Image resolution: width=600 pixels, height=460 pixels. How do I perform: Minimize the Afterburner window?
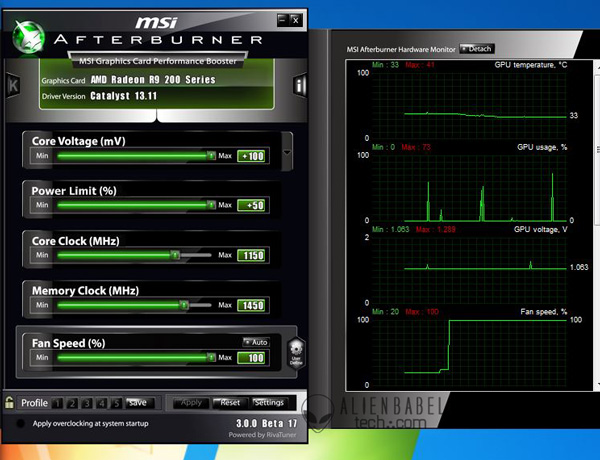pos(282,20)
